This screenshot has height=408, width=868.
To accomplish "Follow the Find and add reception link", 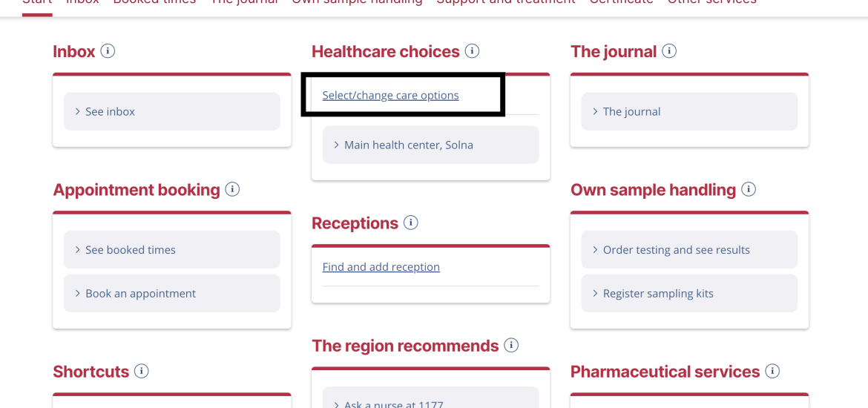I will click(x=381, y=267).
